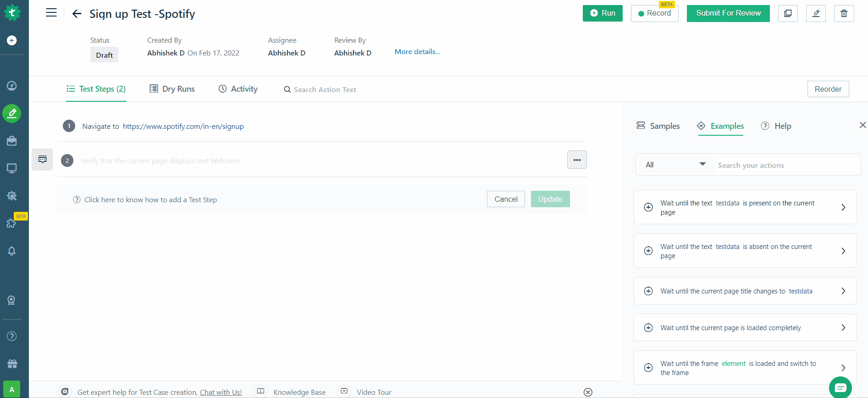Click the Chat with Us link
The height and width of the screenshot is (398, 868).
tap(221, 392)
